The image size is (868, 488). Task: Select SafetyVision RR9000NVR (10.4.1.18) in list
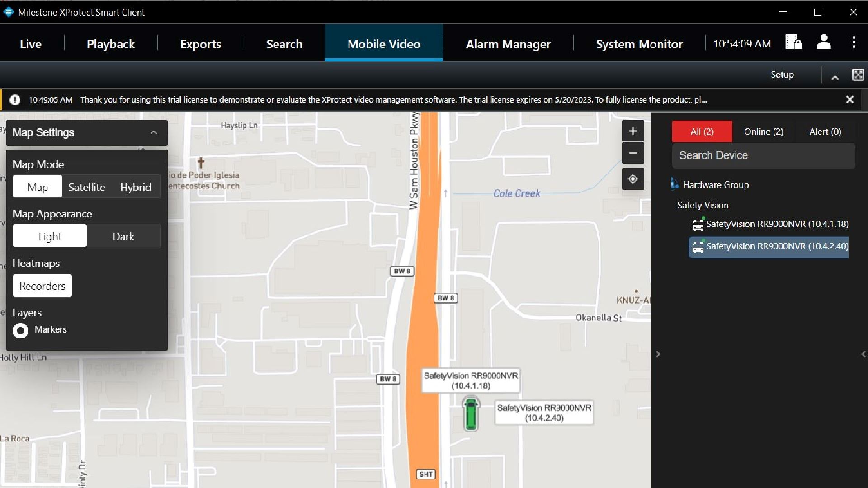coord(777,224)
